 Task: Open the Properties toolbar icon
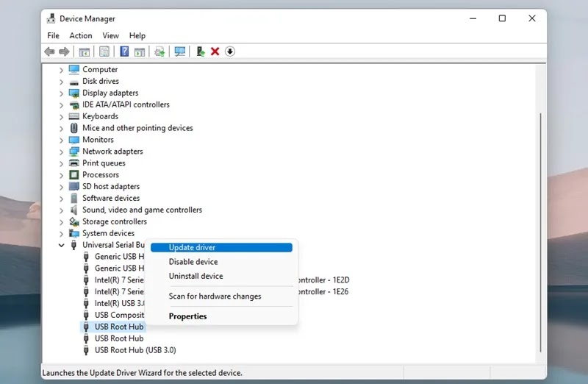click(104, 51)
